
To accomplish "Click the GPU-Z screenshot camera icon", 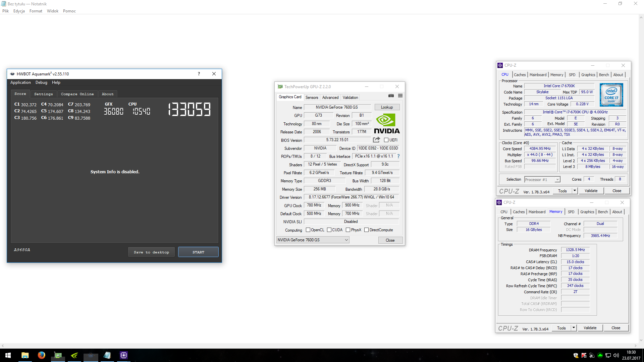I will click(x=391, y=96).
